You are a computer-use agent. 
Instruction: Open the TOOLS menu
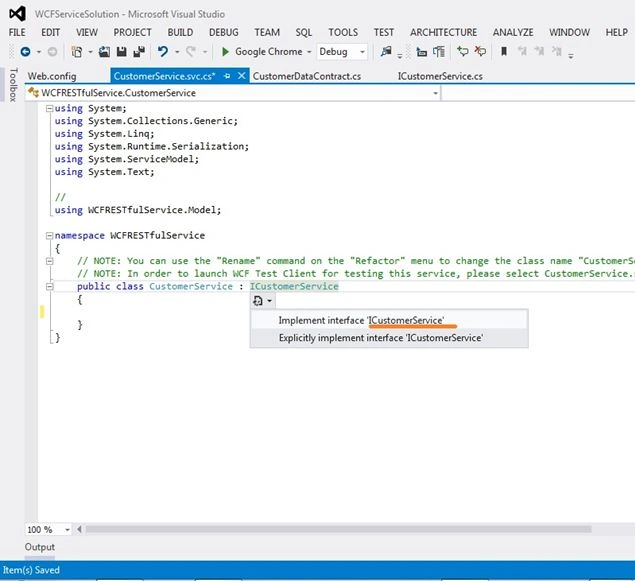click(x=343, y=32)
